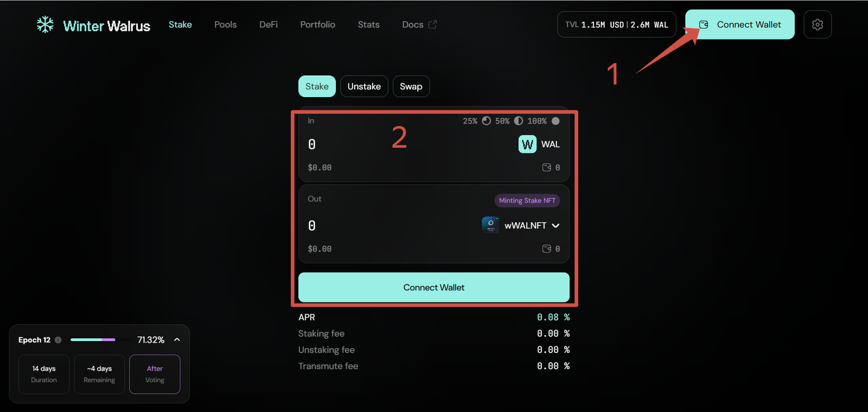The image size is (868, 412).
Task: Select the 50% amount option
Action: tap(509, 121)
